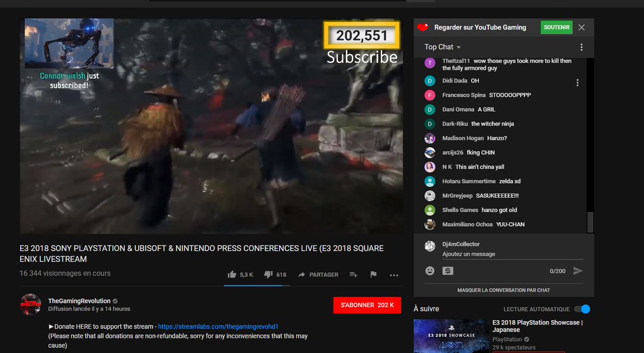
Task: Close the YouTube Gaming banner
Action: 582,27
